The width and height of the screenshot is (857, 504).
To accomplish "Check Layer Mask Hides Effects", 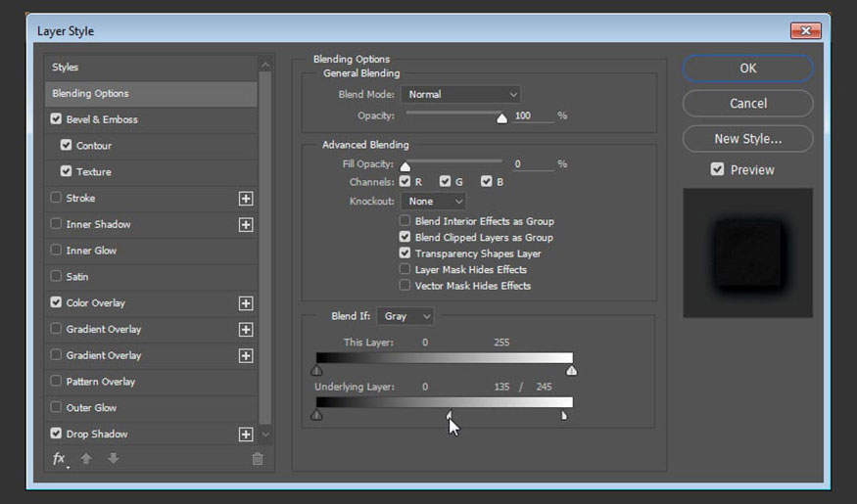I will click(x=405, y=269).
